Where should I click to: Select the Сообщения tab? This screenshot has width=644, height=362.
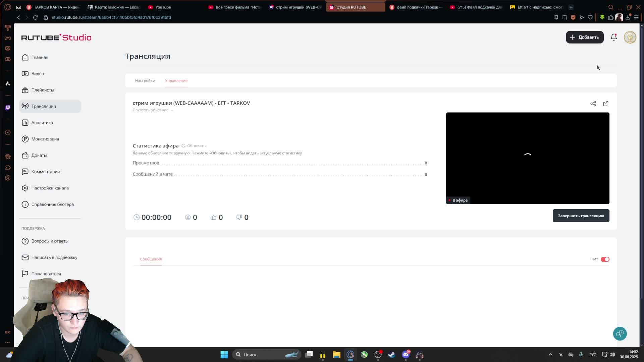pyautogui.click(x=151, y=259)
